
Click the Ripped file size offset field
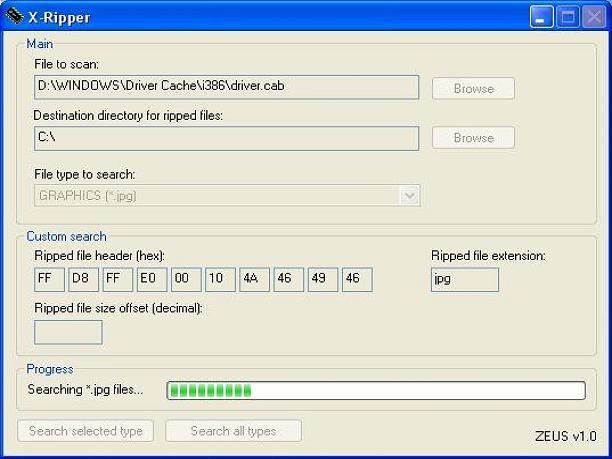68,333
